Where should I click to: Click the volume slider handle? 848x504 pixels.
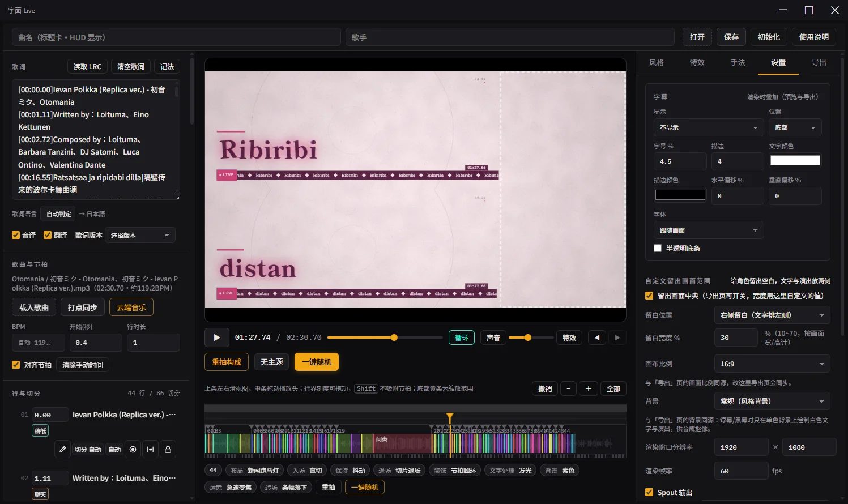pos(528,338)
